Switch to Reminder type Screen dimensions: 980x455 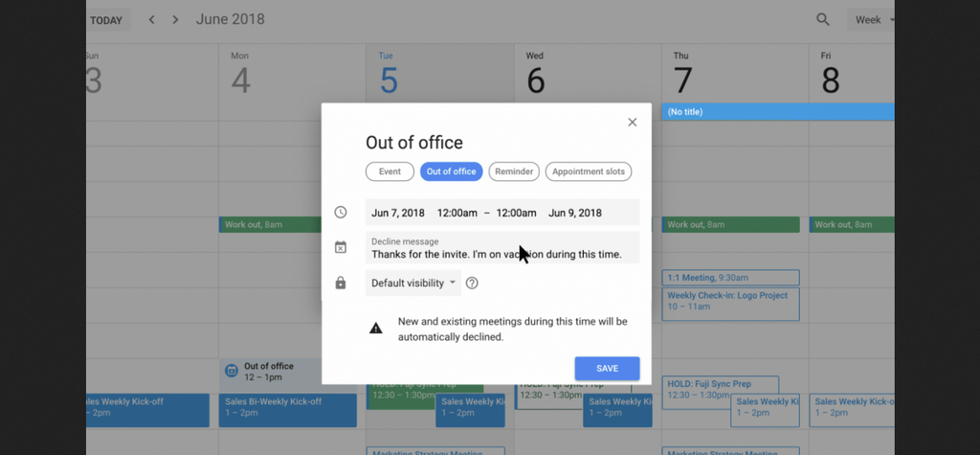(514, 172)
